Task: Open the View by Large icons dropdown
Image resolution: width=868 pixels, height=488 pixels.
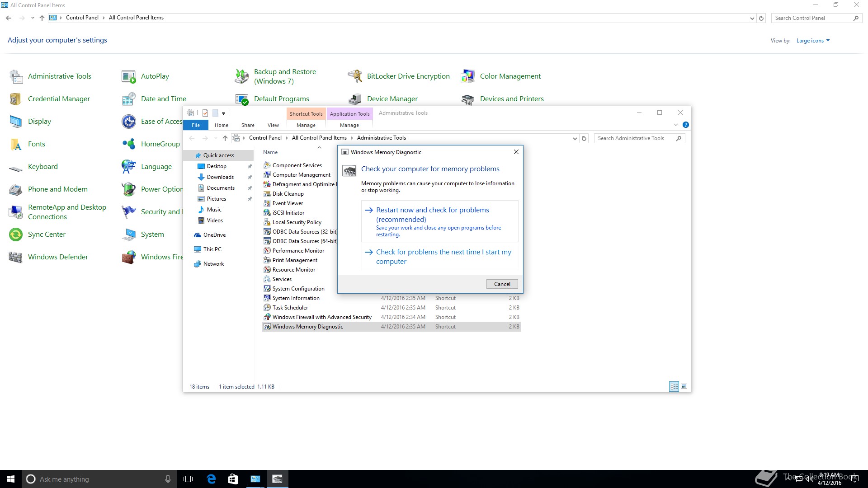Action: click(813, 41)
